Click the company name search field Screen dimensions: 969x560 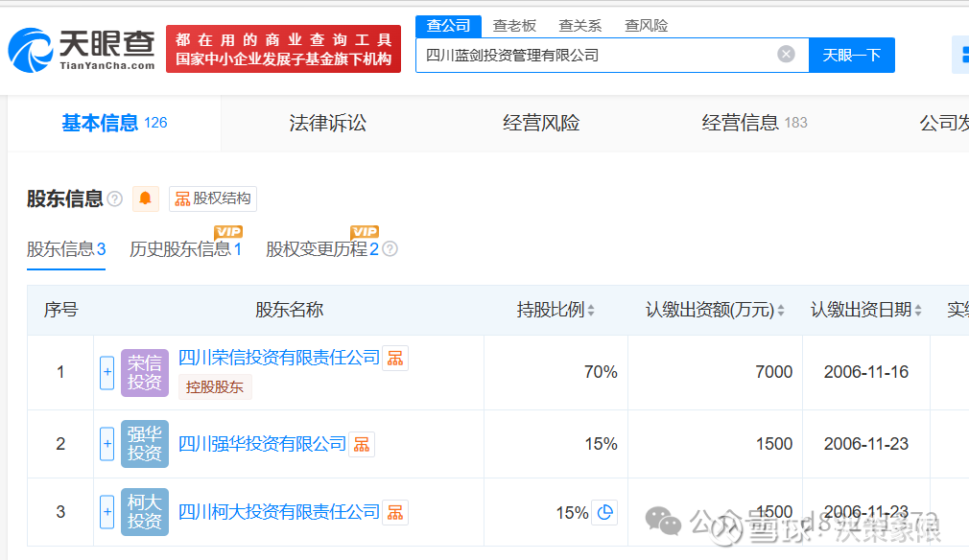[x=595, y=55]
